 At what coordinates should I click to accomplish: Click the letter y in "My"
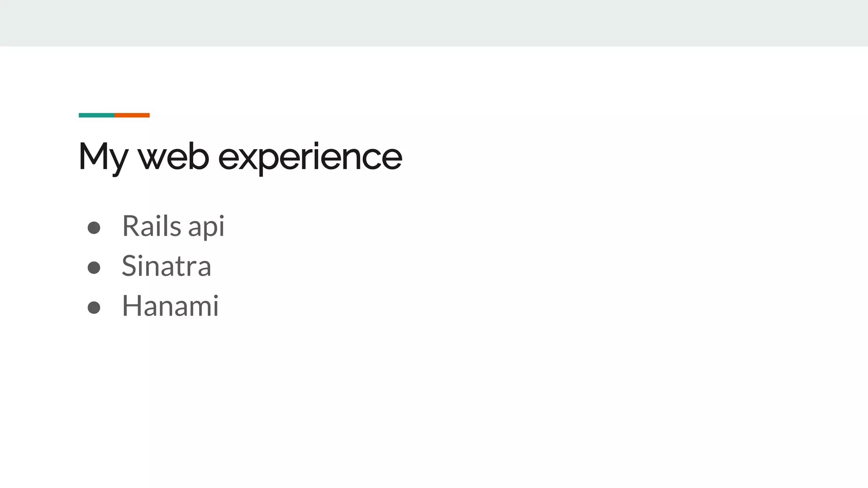117,161
